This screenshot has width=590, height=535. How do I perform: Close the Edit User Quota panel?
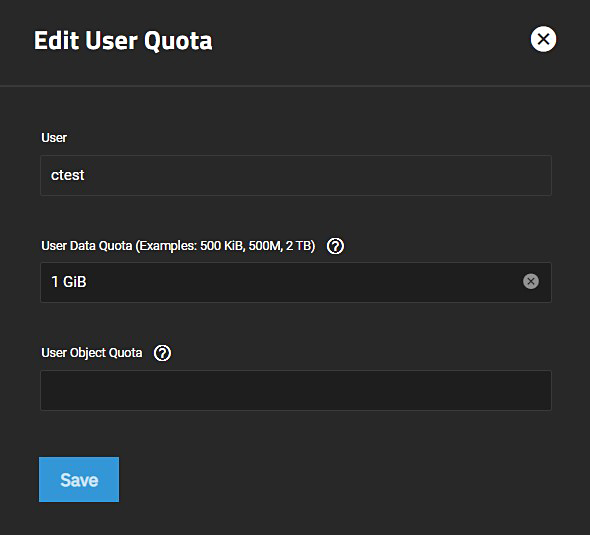(543, 39)
